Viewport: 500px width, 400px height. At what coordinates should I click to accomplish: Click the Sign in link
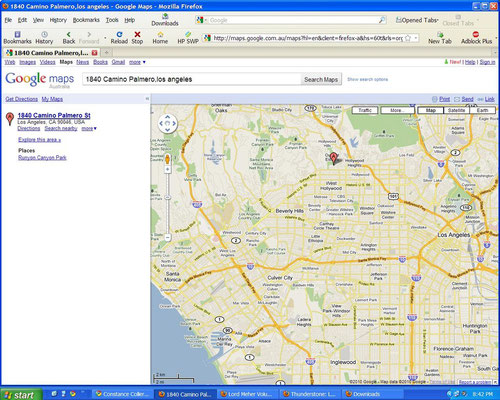487,62
